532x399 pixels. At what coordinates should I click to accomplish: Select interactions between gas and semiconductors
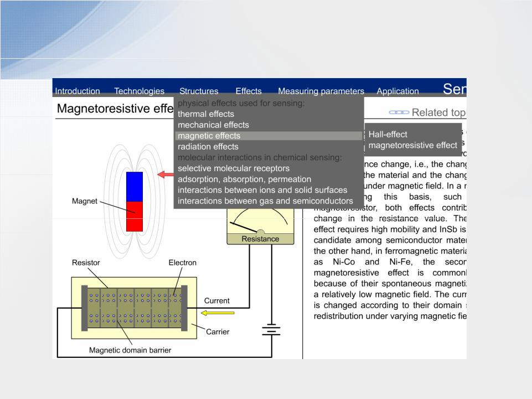pos(269,201)
